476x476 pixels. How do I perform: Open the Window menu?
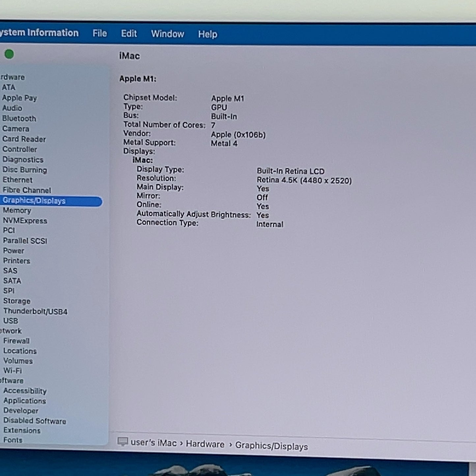click(167, 34)
